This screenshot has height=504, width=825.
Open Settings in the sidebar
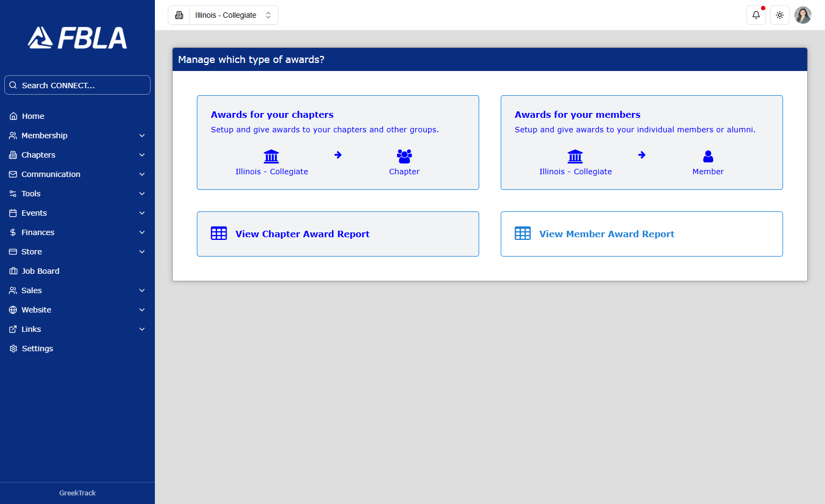[77, 349]
